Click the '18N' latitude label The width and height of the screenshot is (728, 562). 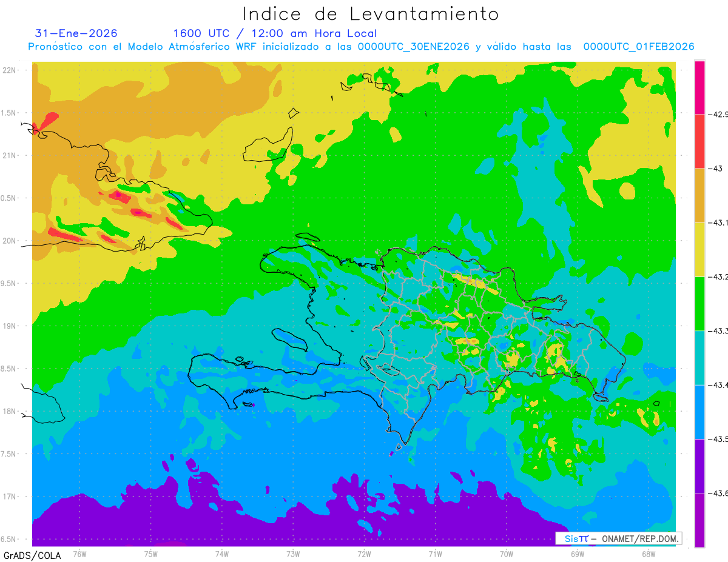click(x=8, y=411)
